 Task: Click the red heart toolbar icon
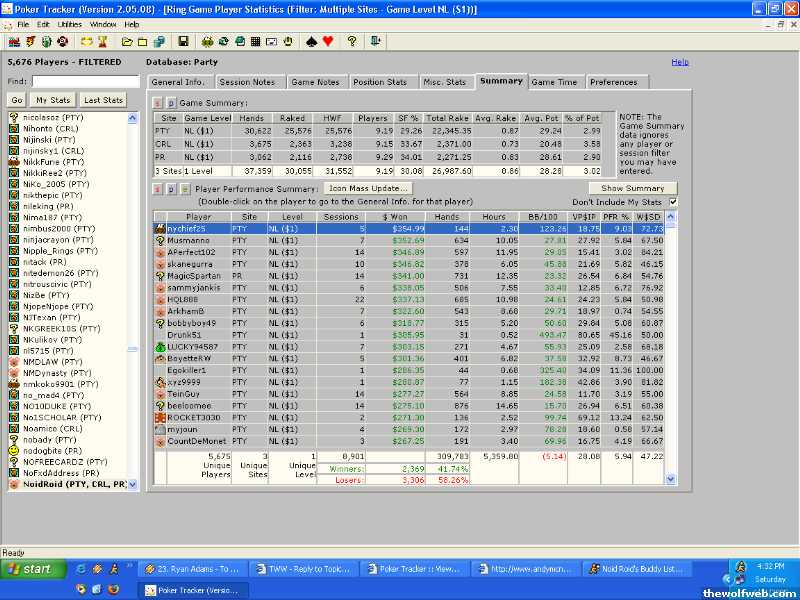327,41
